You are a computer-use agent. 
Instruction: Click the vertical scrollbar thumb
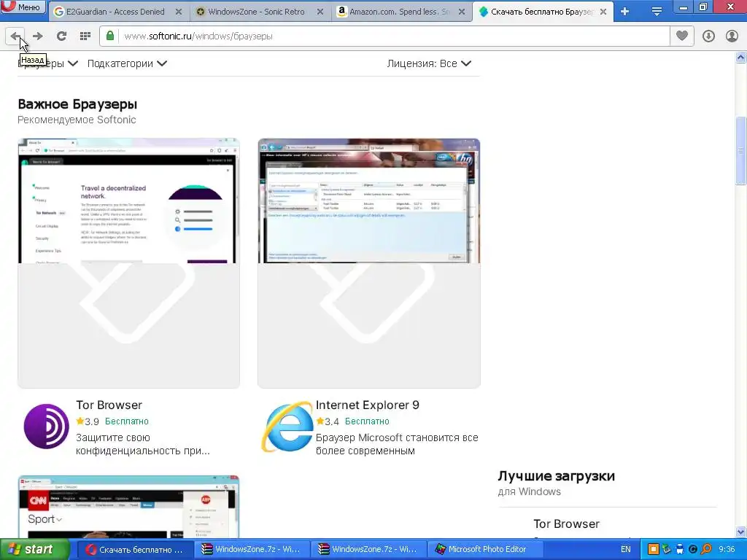coord(741,150)
